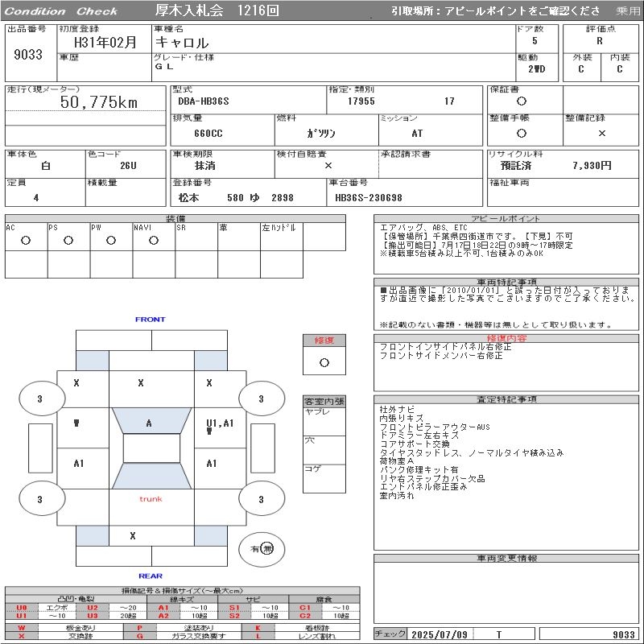Click lot number 9033 under 出品番号
The width and height of the screenshot is (644, 644).
click(28, 54)
